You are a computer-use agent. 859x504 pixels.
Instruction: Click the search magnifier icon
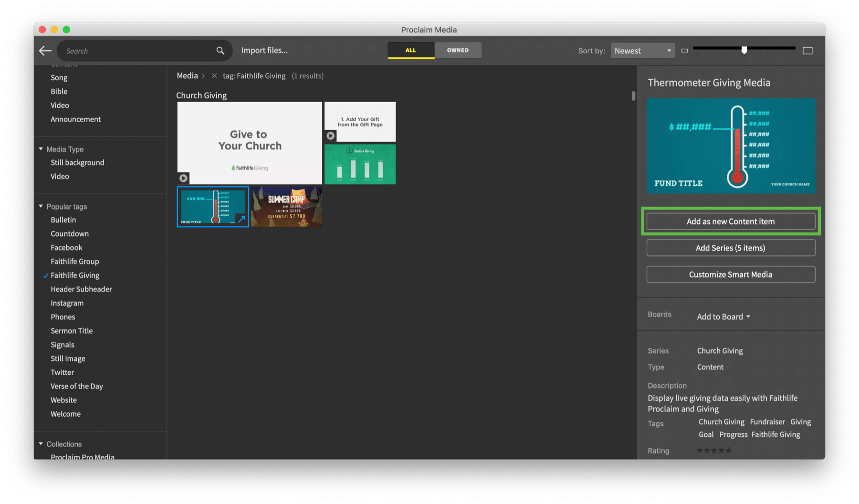coord(220,51)
